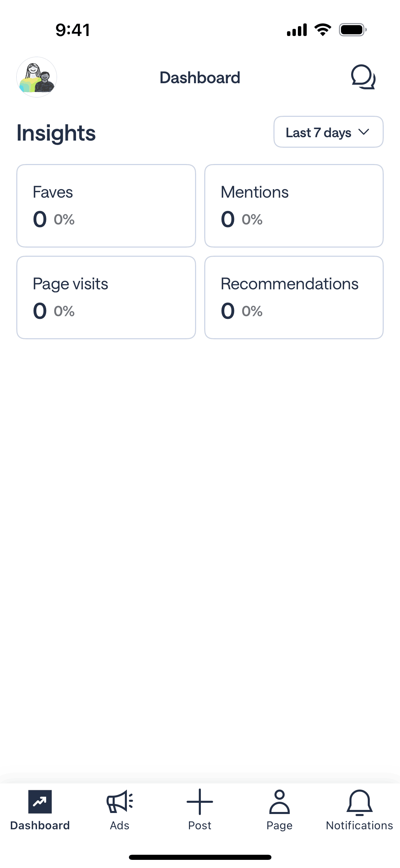The height and width of the screenshot is (868, 400).
Task: Switch to the Notifications tab label
Action: point(359,826)
